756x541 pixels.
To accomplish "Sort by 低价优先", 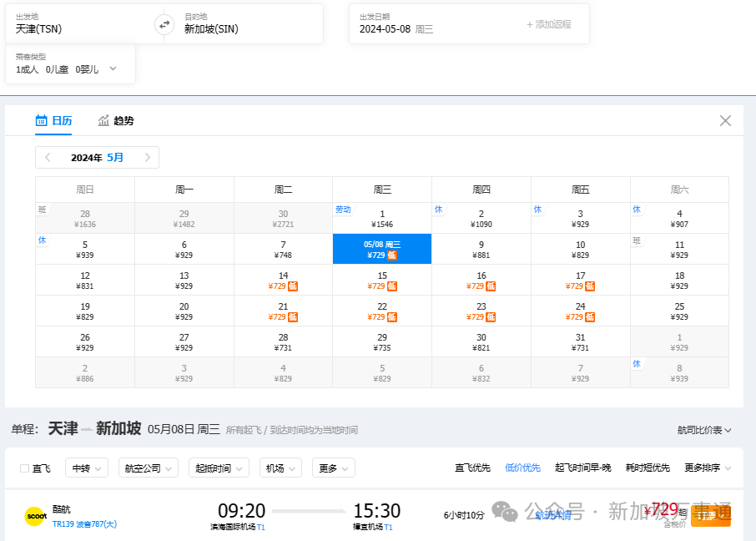I will click(x=522, y=468).
